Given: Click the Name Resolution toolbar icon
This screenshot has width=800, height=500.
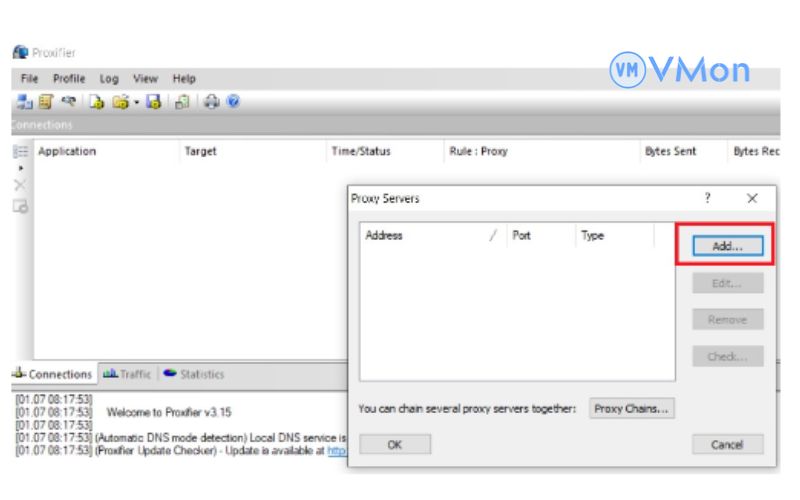Looking at the screenshot, I should click(x=68, y=101).
